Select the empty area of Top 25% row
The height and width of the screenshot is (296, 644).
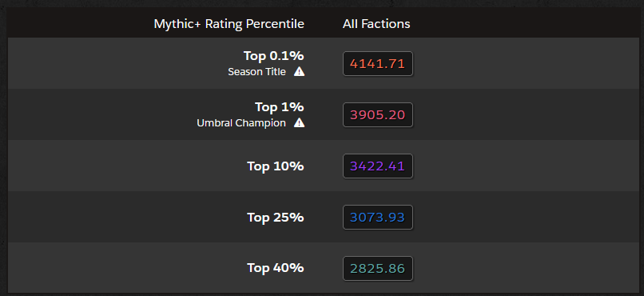coord(526,217)
